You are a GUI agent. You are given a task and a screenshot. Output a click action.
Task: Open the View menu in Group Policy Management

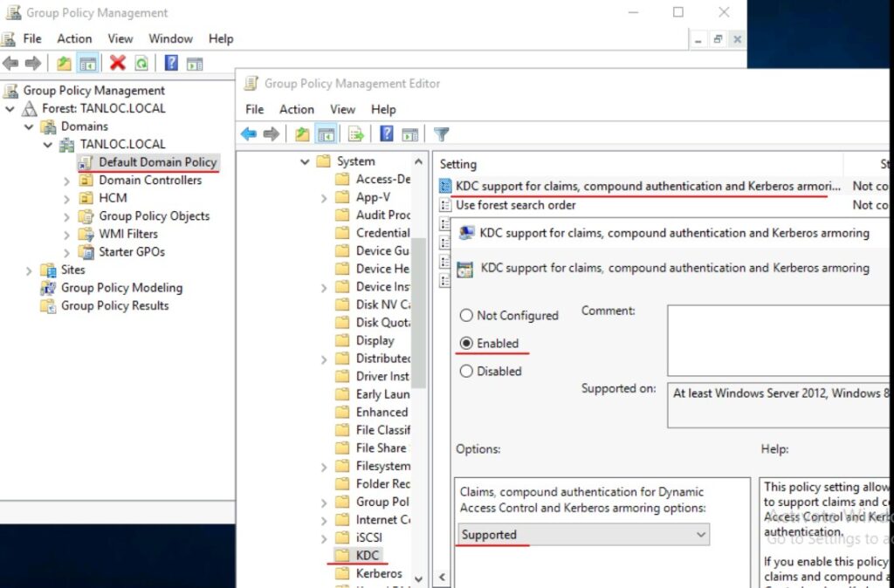pyautogui.click(x=120, y=38)
